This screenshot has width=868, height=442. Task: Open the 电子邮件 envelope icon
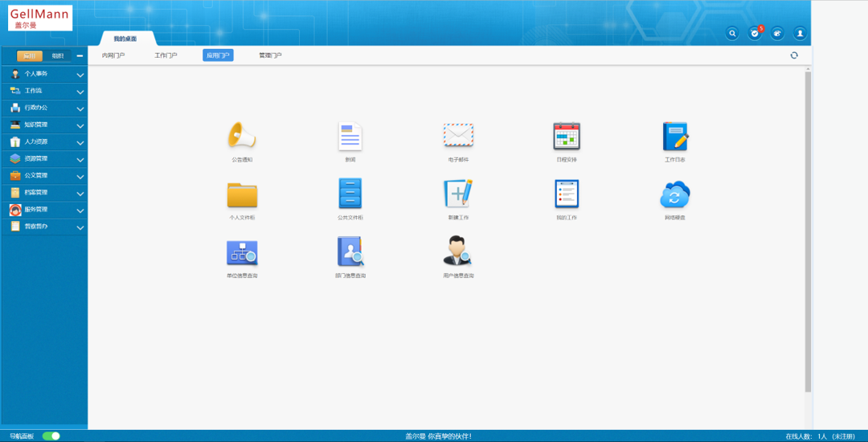tap(458, 136)
